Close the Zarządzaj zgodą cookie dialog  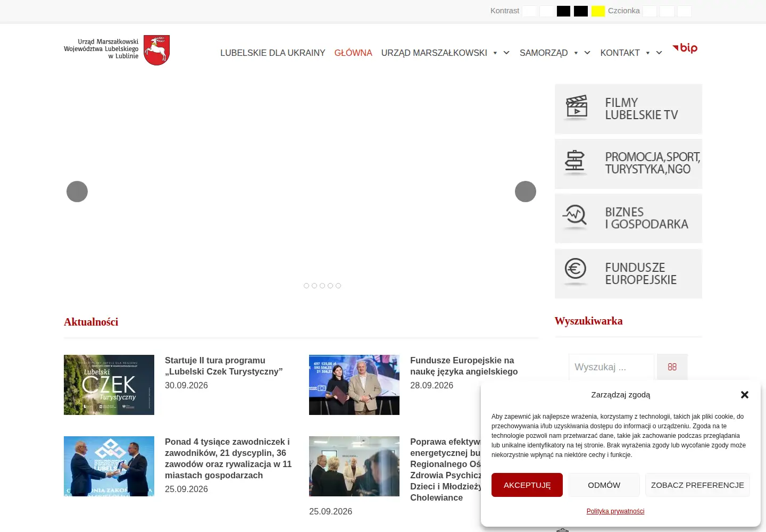(745, 395)
